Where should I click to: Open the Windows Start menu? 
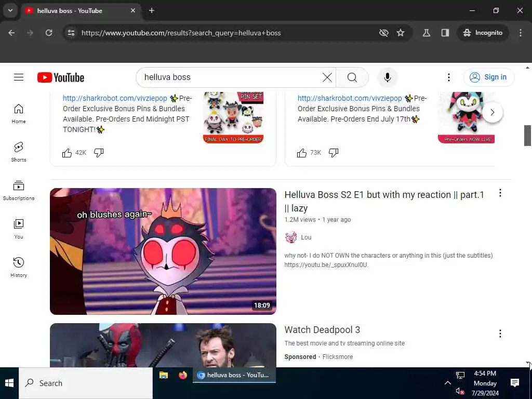point(9,383)
